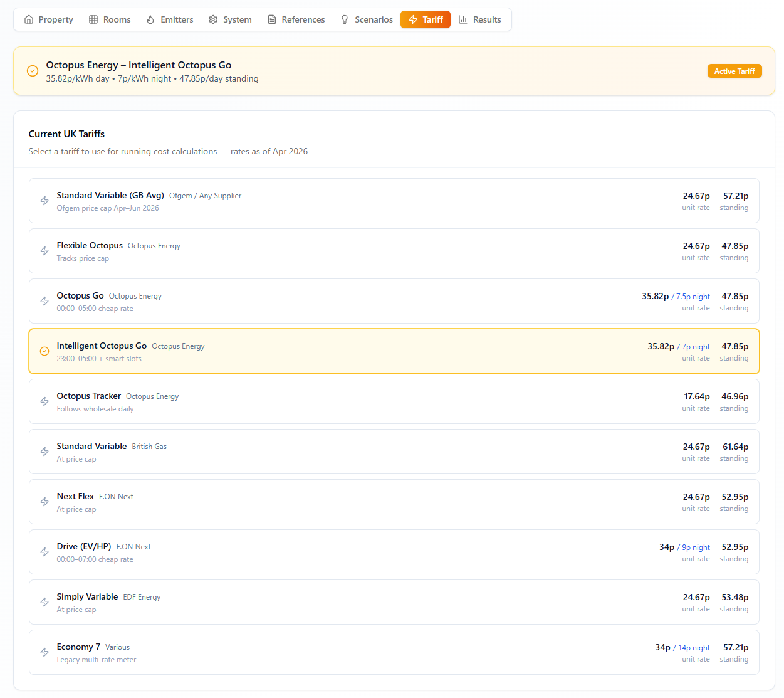Screen dimensions: 784x698
Task: Click the selected check icon for Intelligent Octopus Go
Action: [44, 351]
